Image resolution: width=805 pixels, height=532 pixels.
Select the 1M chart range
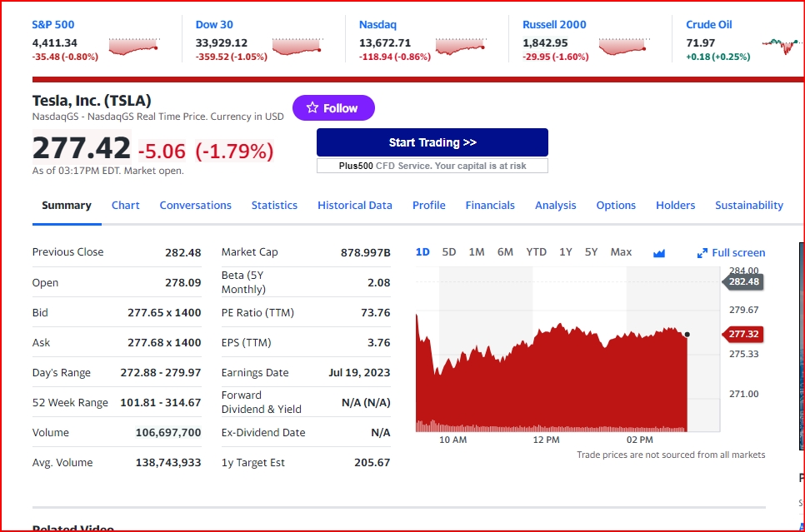(x=477, y=252)
